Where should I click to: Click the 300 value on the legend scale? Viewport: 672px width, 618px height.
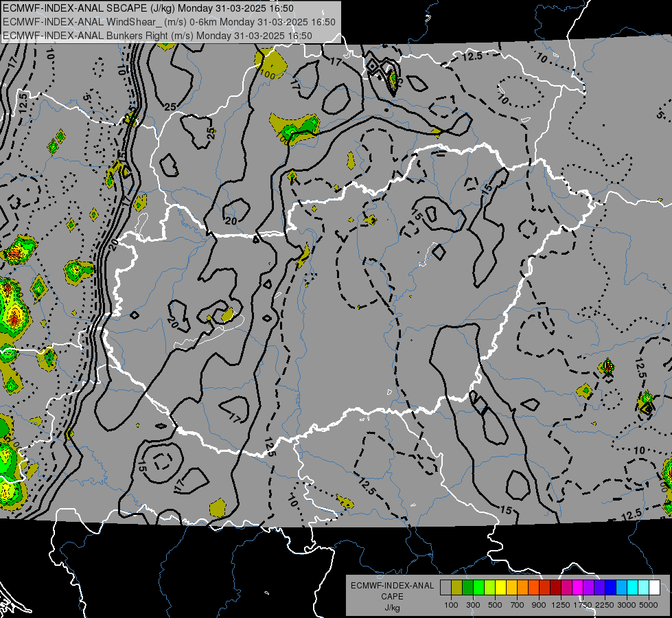point(473,605)
